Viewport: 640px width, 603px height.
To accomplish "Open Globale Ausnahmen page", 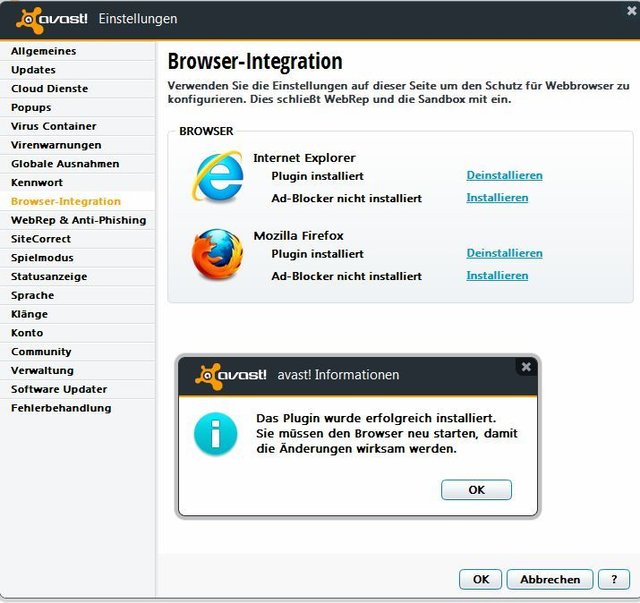I will [x=78, y=164].
